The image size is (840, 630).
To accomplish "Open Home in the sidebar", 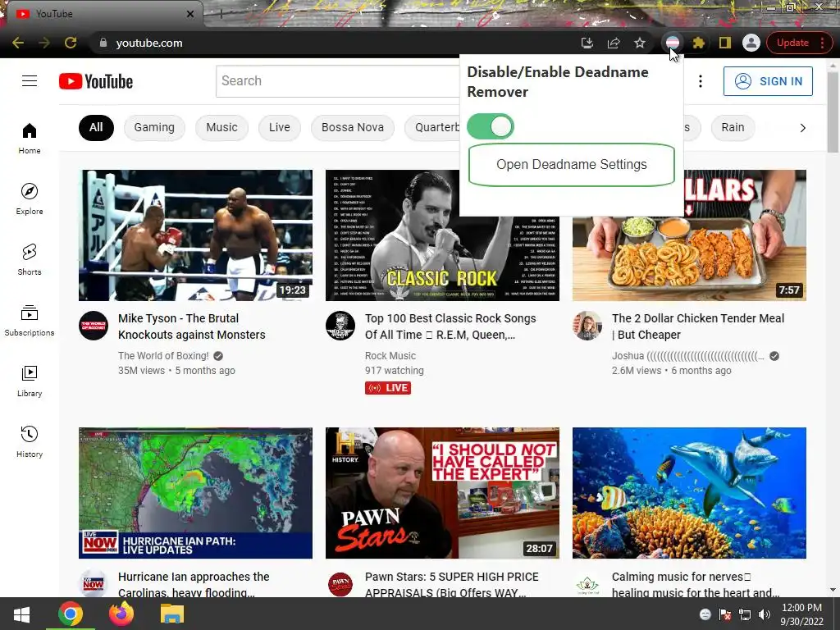I will coord(30,138).
